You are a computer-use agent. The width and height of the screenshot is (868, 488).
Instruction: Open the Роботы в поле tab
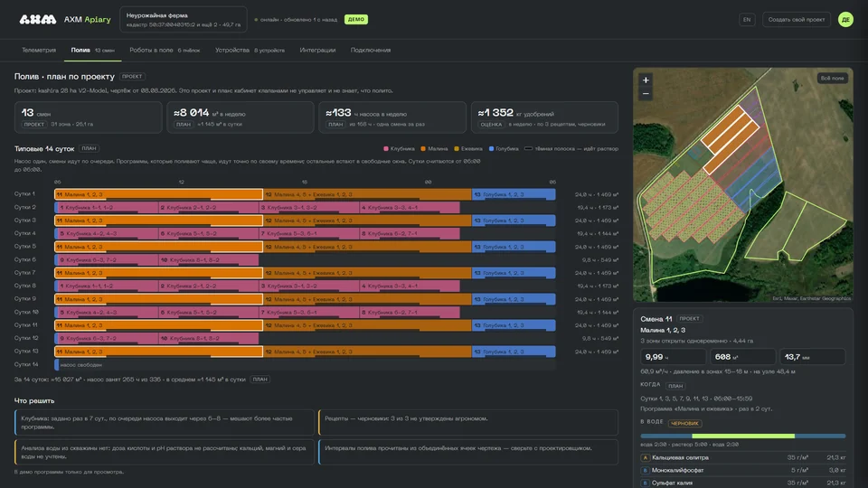pyautogui.click(x=165, y=50)
